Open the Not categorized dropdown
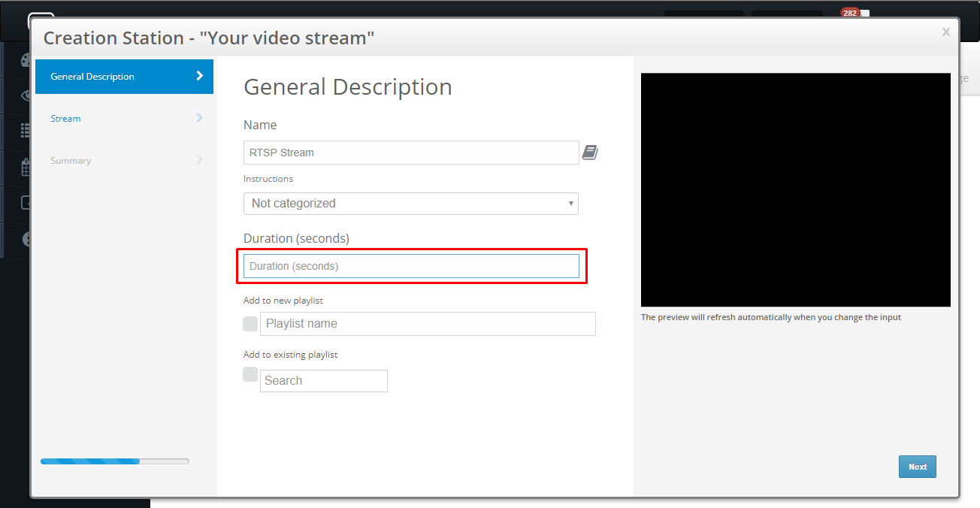The image size is (980, 508). (410, 204)
